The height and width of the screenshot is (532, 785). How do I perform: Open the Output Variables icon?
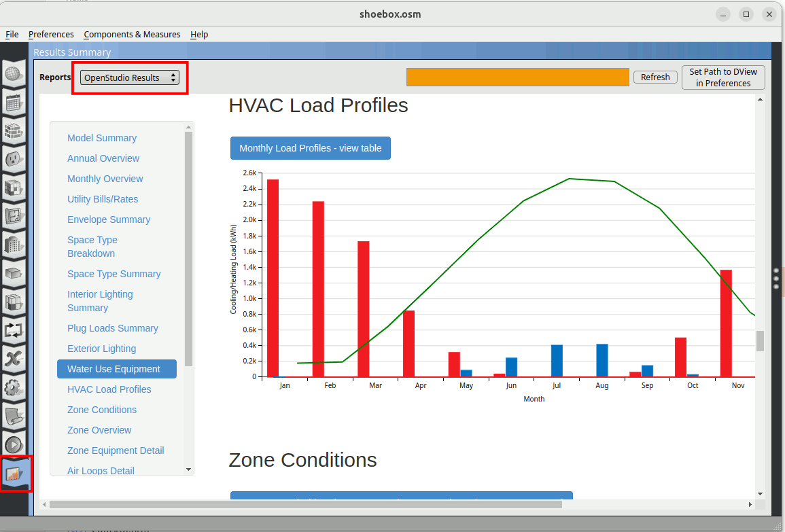pos(14,359)
